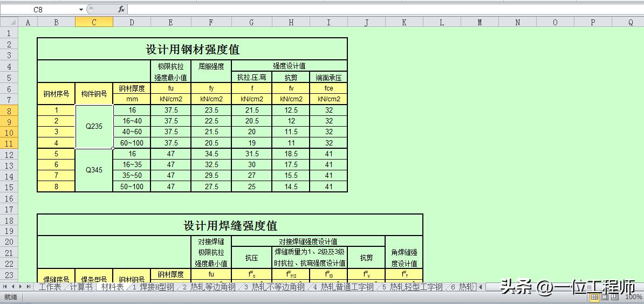The image size is (644, 304).
Task: Open the 4 热轧普通工字钢 sheet tab
Action: [x=343, y=287]
